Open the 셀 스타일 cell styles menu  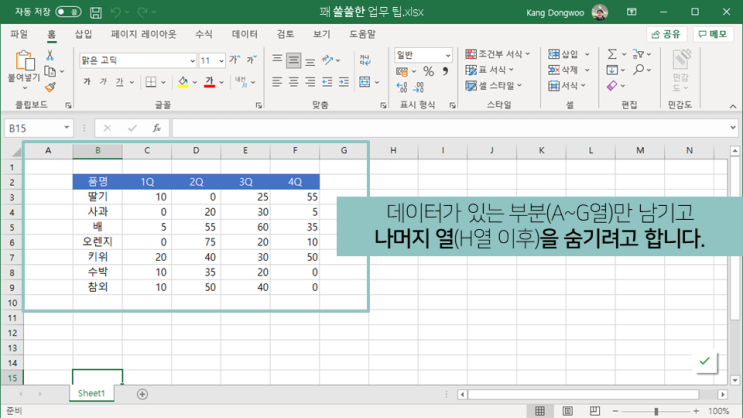[493, 86]
